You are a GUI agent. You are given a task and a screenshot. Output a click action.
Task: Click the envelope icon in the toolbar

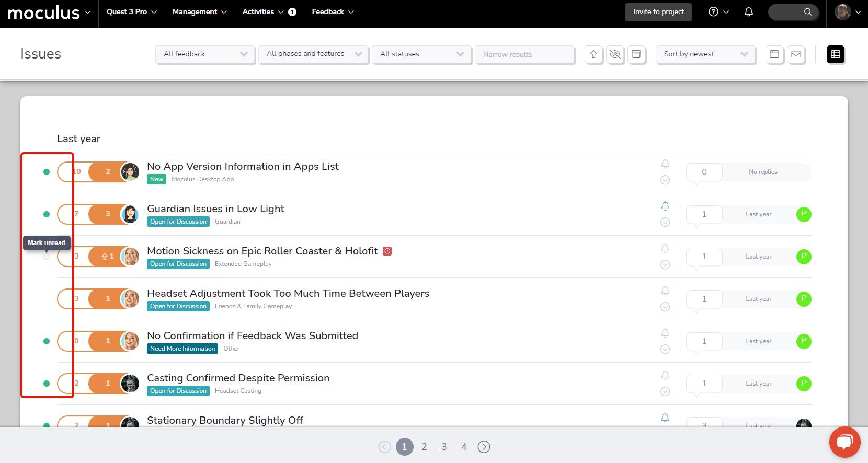[796, 54]
